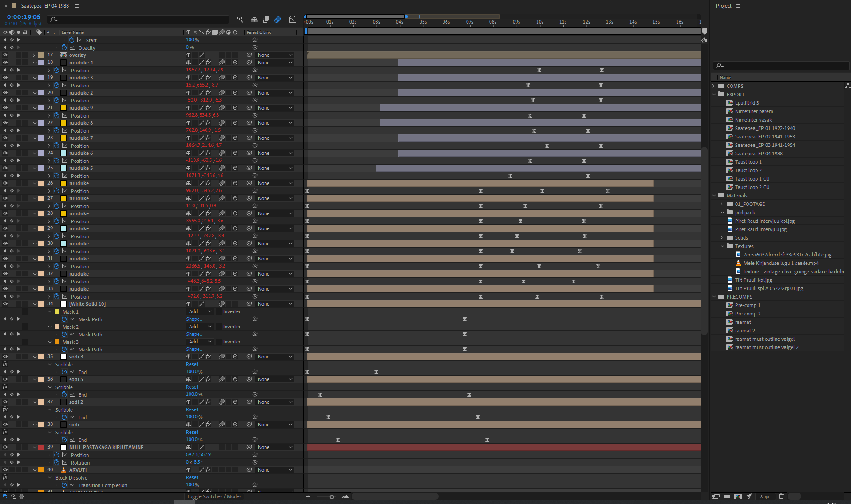Expand the overlay layer properties

click(34, 55)
